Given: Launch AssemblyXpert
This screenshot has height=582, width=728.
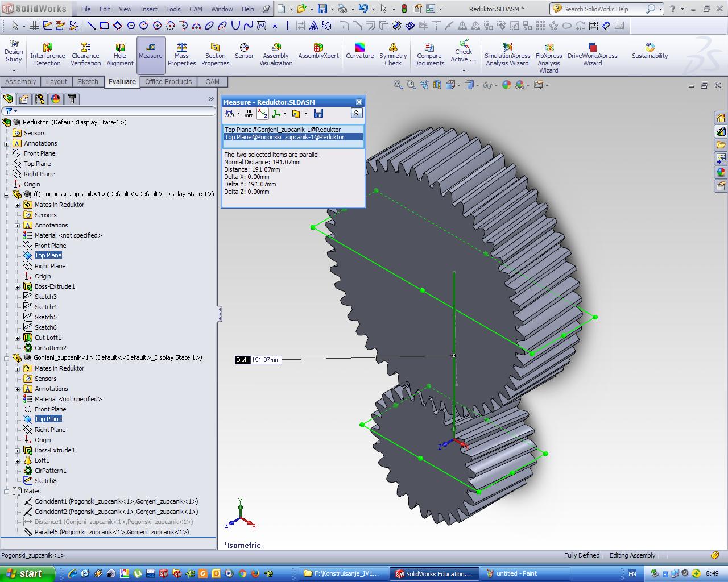Looking at the screenshot, I should (x=318, y=51).
